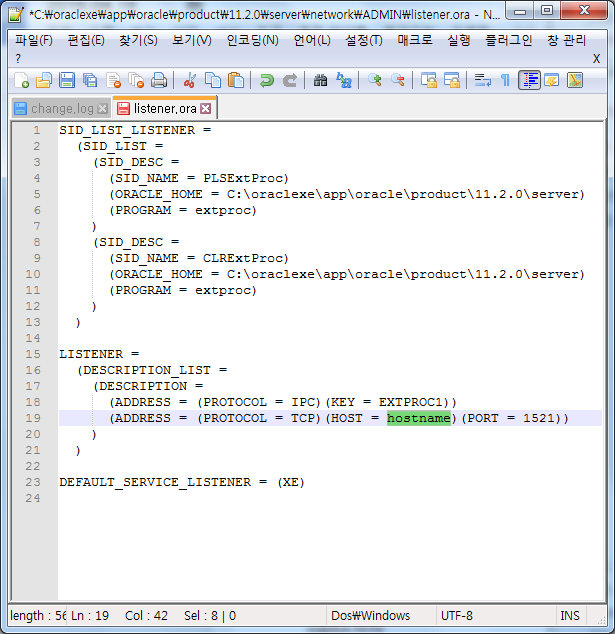Click the INS indicator in the status bar
615x634 pixels.
click(x=570, y=616)
